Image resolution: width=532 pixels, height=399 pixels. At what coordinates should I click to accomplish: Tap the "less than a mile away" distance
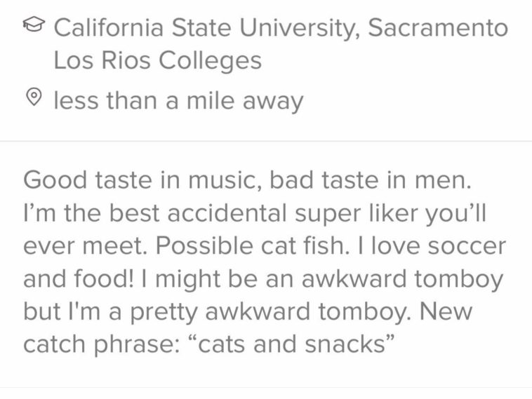178,101
